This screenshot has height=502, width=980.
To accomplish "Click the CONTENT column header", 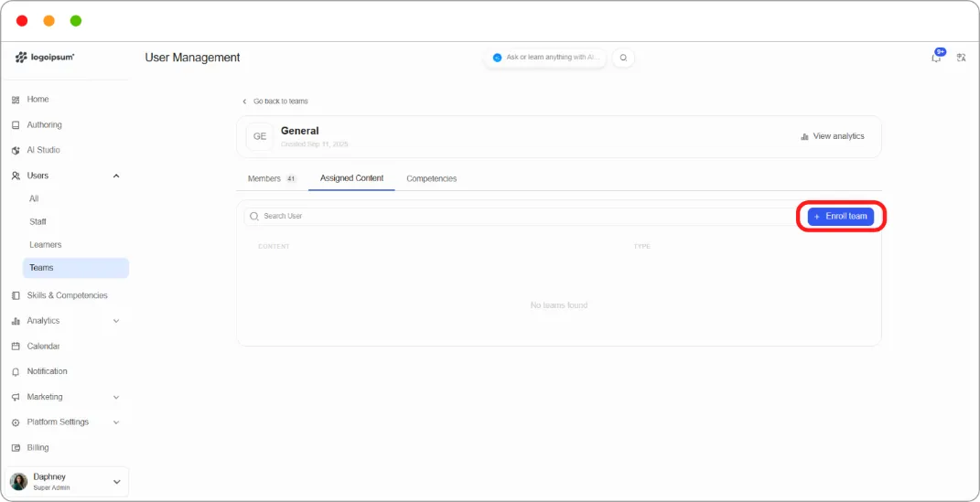I will (x=274, y=247).
